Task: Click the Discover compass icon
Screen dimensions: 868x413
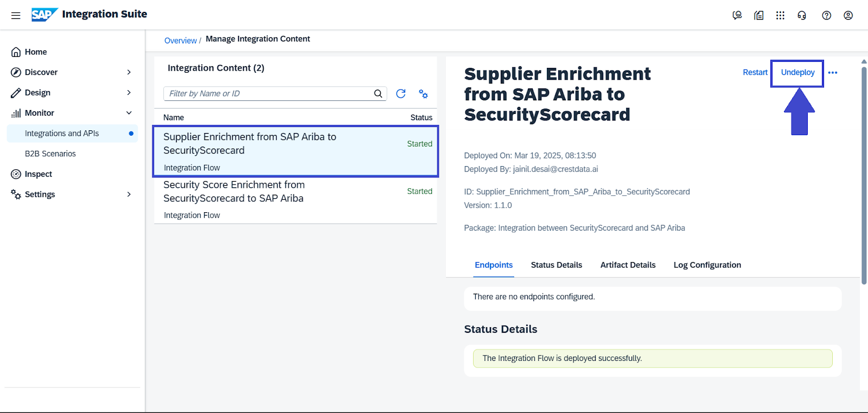Action: pos(16,72)
